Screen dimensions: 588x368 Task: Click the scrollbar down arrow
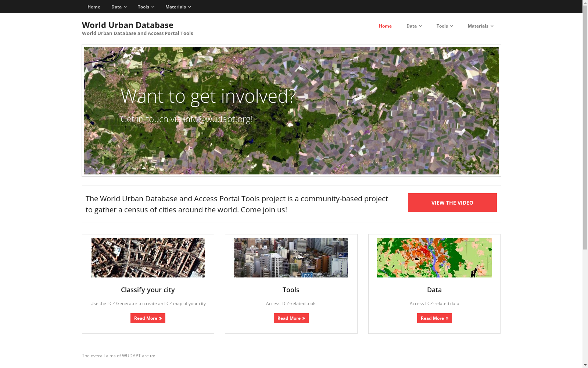tap(585, 365)
